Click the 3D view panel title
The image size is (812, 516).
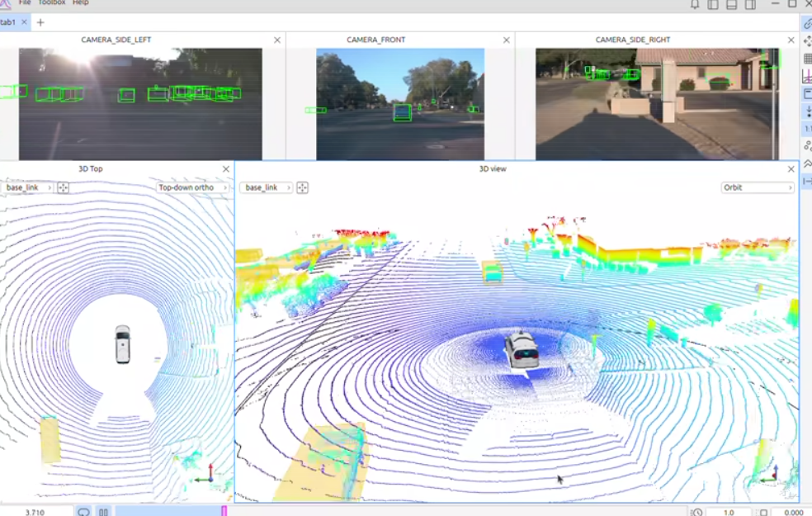click(x=493, y=169)
